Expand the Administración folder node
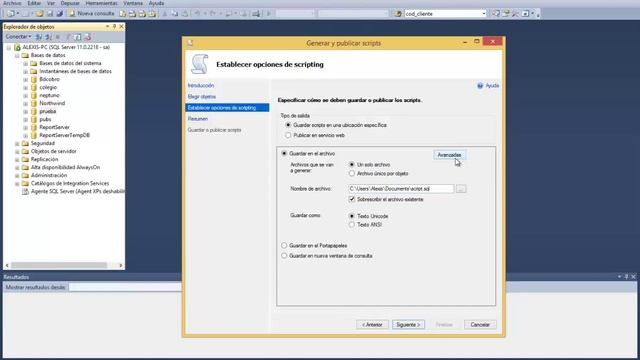 coord(17,176)
